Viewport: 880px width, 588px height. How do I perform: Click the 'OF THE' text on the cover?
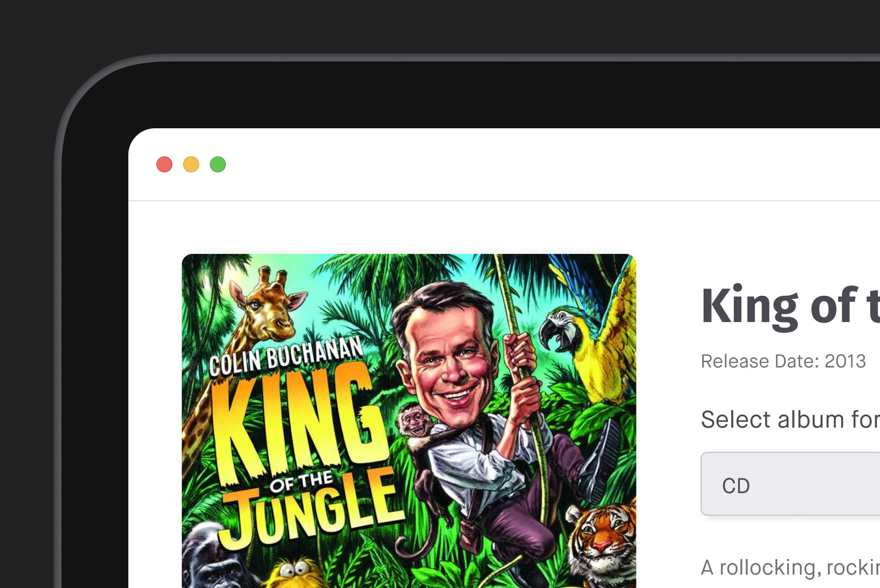click(301, 482)
